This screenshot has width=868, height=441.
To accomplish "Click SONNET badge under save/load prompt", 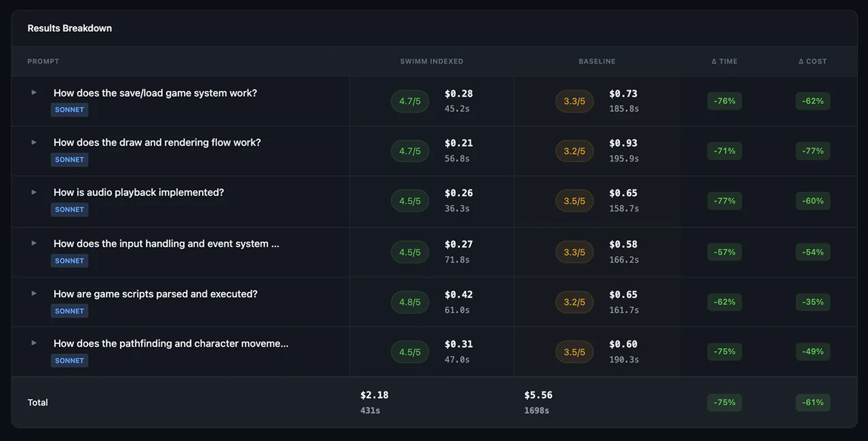I will pyautogui.click(x=69, y=110).
